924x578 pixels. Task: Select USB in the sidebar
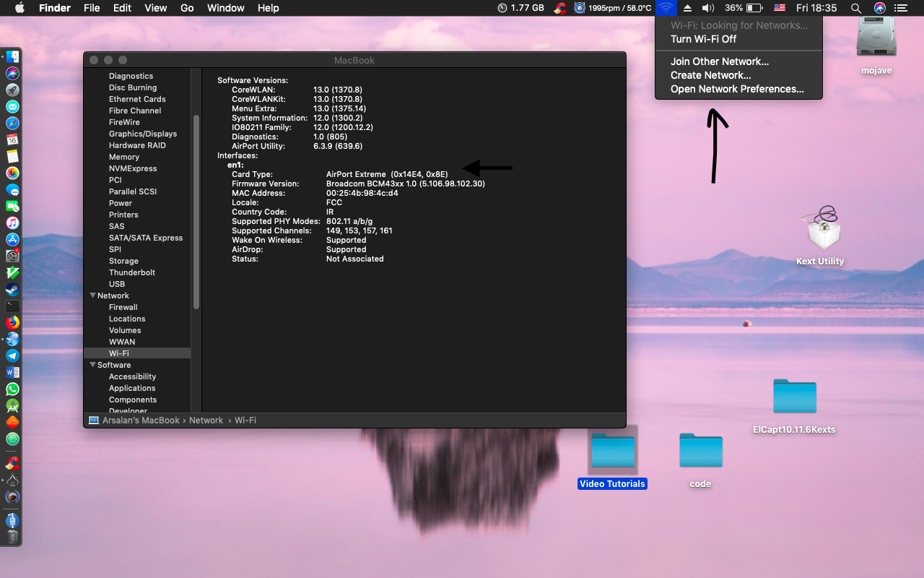pos(117,284)
